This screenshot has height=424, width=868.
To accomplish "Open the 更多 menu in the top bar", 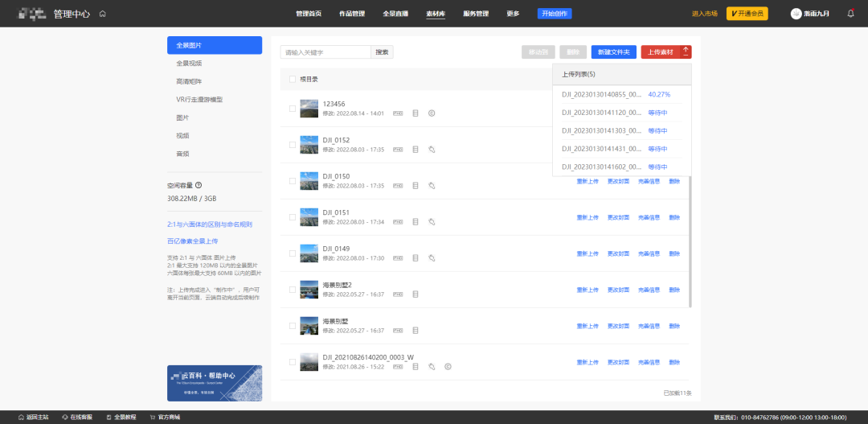I will click(x=513, y=14).
